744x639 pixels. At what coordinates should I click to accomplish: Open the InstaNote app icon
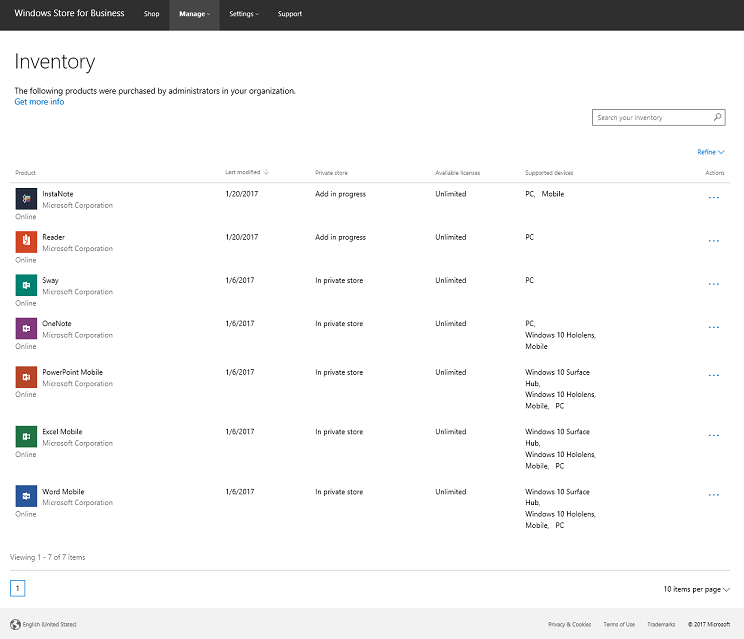[x=26, y=199]
